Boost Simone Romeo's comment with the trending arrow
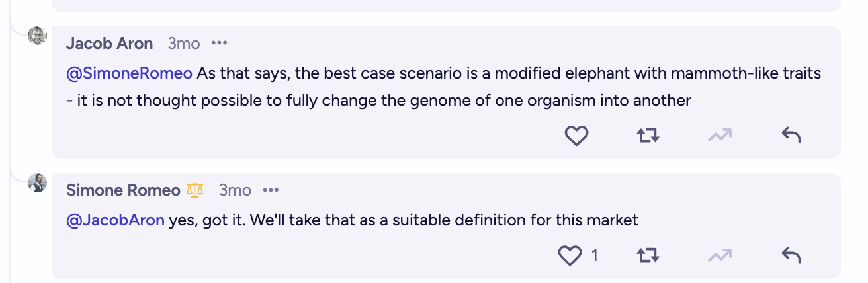The width and height of the screenshot is (868, 283). (720, 255)
